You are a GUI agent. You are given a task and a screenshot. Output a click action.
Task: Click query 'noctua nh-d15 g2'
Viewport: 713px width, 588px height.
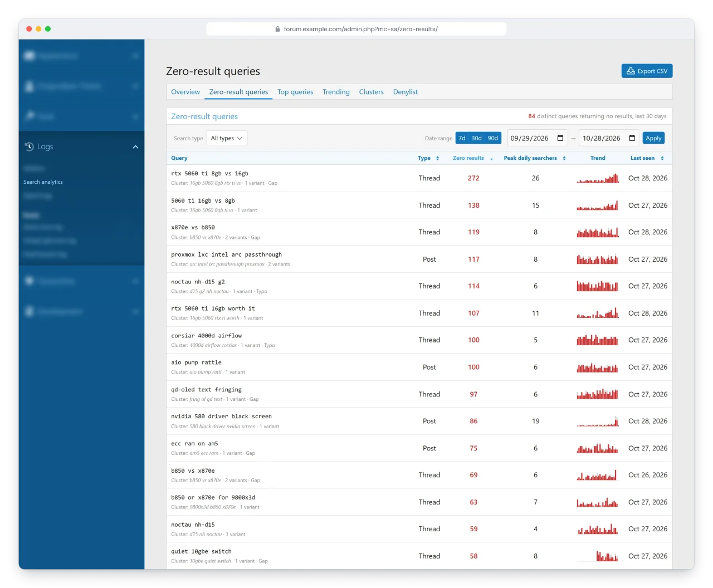pos(198,282)
